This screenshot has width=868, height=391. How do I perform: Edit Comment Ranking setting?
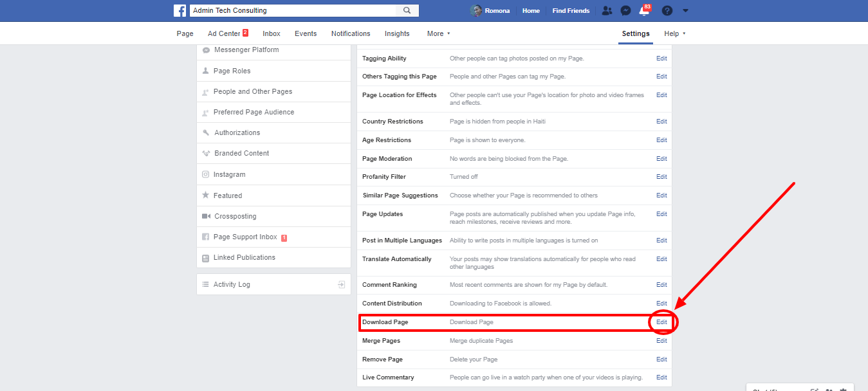click(661, 285)
